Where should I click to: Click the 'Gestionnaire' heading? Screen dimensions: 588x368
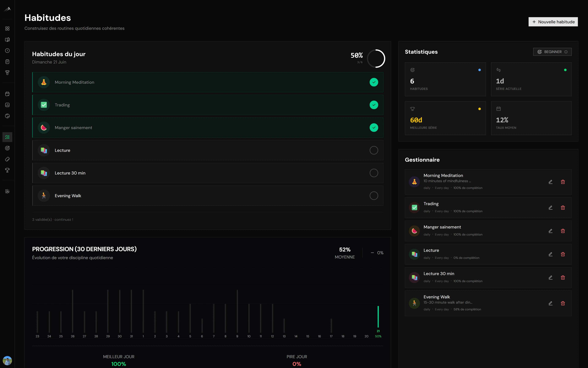pos(422,160)
